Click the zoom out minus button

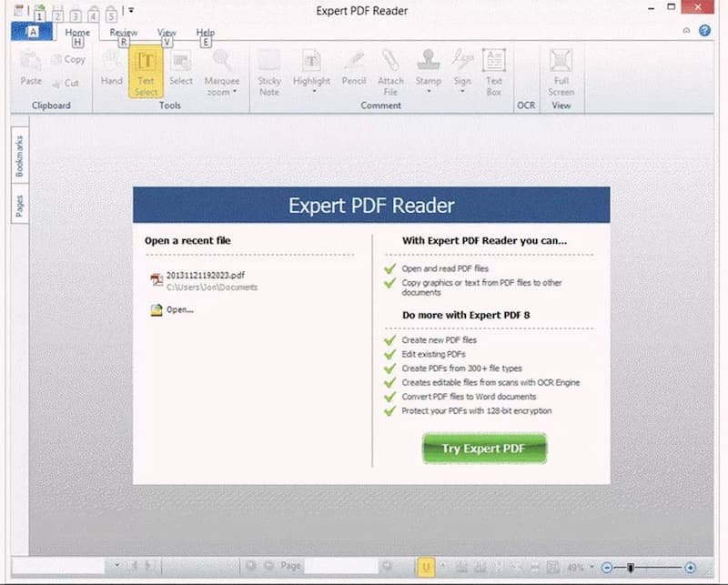(606, 568)
